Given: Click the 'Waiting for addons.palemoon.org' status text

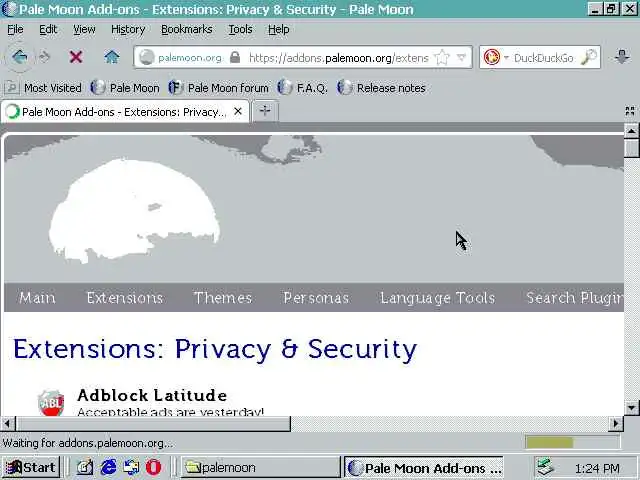Looking at the screenshot, I should (88, 443).
